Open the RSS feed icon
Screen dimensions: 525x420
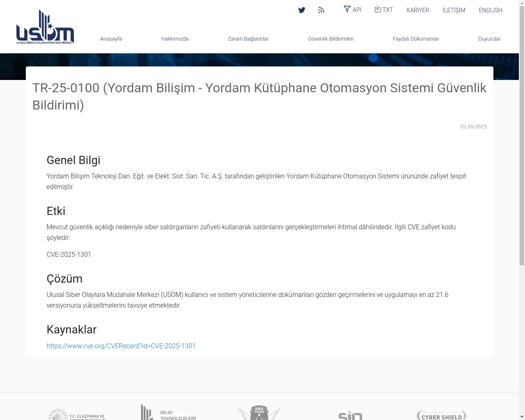click(x=321, y=10)
